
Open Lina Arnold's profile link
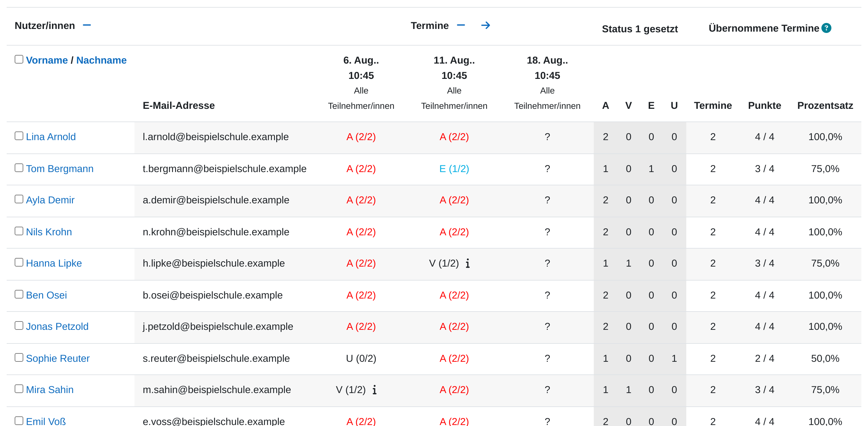pyautogui.click(x=51, y=137)
